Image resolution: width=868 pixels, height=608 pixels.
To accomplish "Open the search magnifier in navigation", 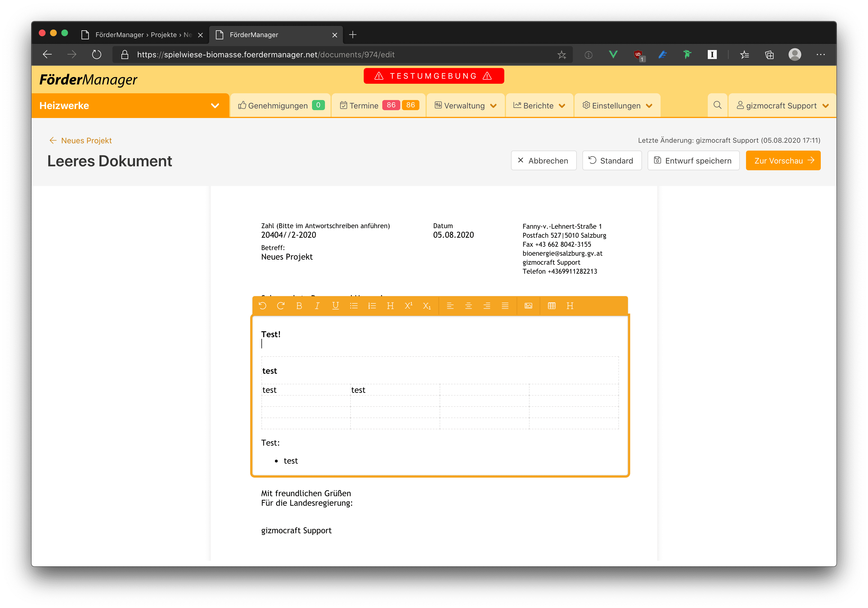I will [717, 105].
